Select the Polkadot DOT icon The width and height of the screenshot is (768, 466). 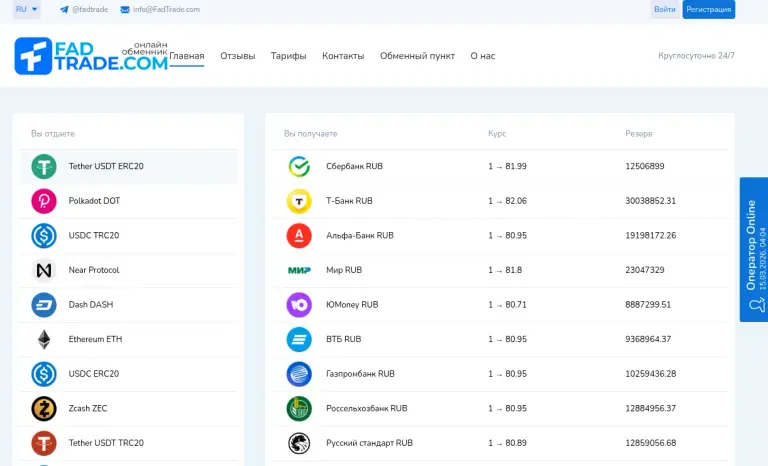(44, 201)
